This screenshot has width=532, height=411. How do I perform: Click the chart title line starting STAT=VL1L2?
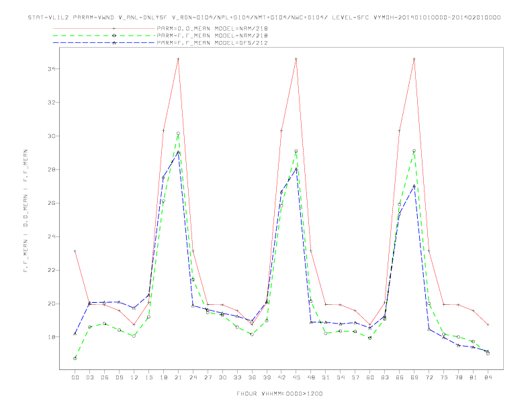coord(264,17)
